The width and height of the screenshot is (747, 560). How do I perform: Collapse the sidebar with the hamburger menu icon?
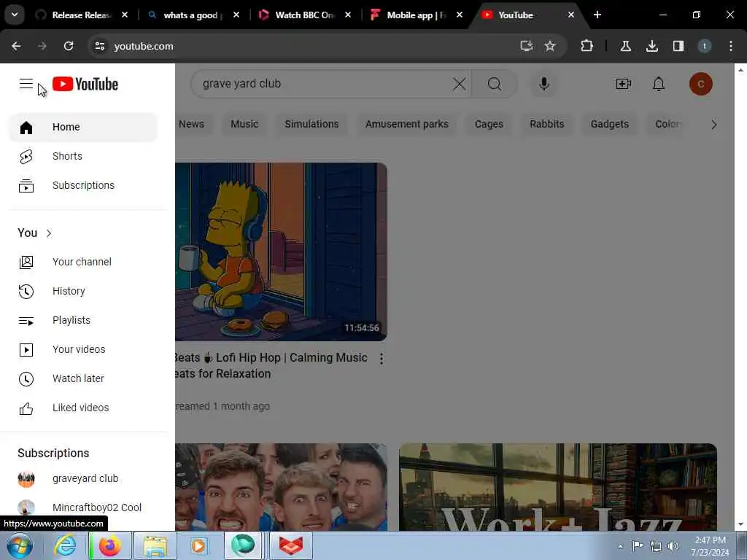(x=26, y=85)
